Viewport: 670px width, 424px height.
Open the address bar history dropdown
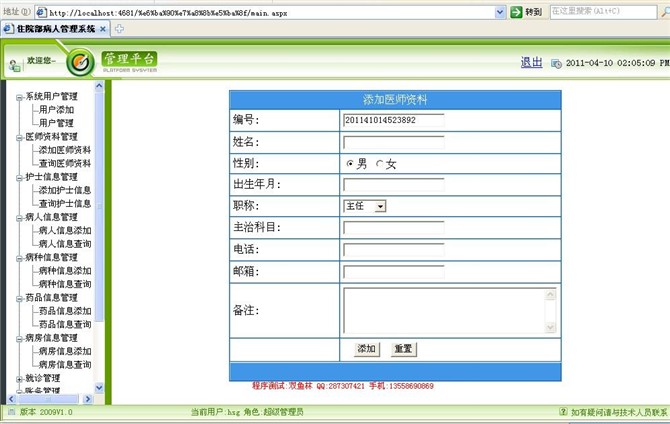click(500, 12)
